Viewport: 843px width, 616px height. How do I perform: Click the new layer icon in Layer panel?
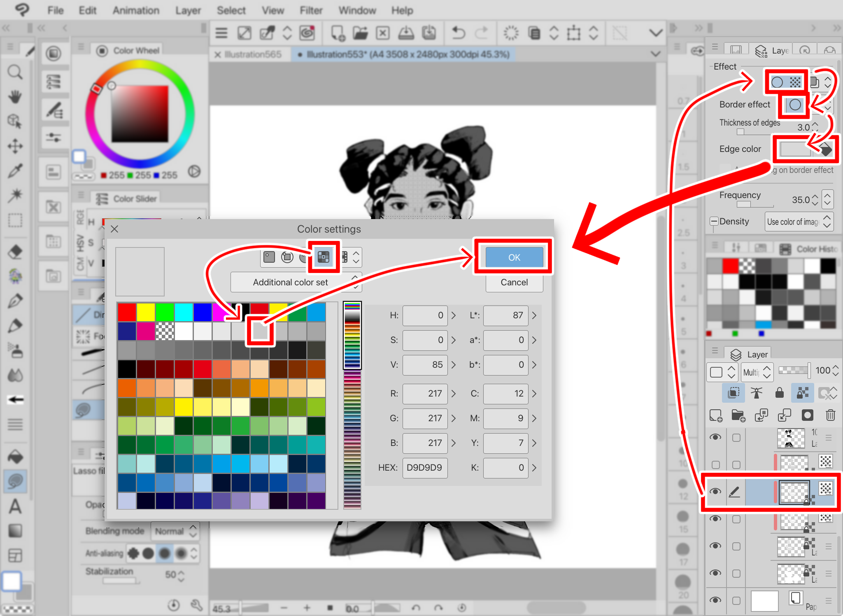pos(716,415)
